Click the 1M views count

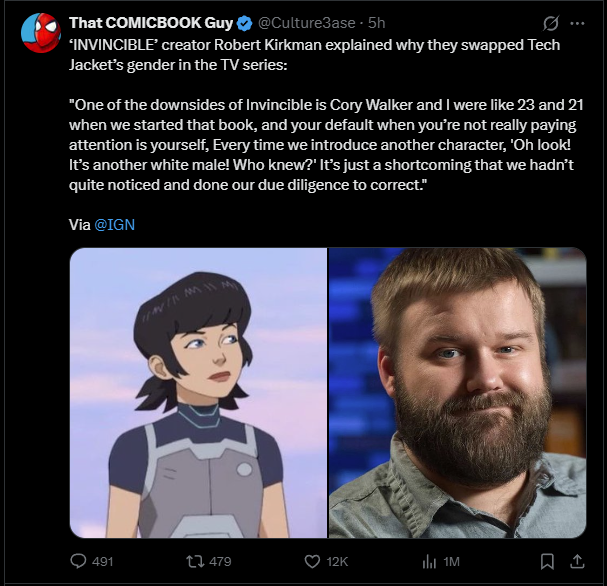pyautogui.click(x=451, y=562)
